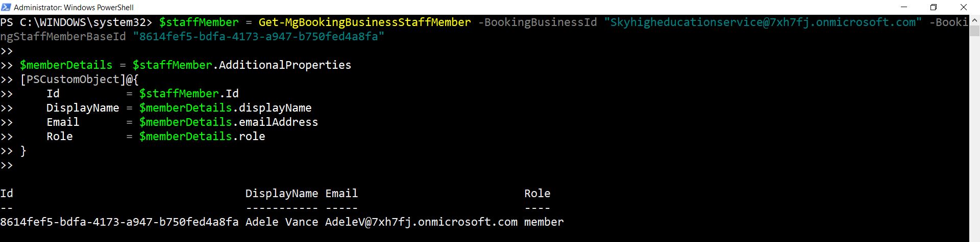This screenshot has width=980, height=242.
Task: Click the 'Adele Vance' output value
Action: click(x=281, y=222)
